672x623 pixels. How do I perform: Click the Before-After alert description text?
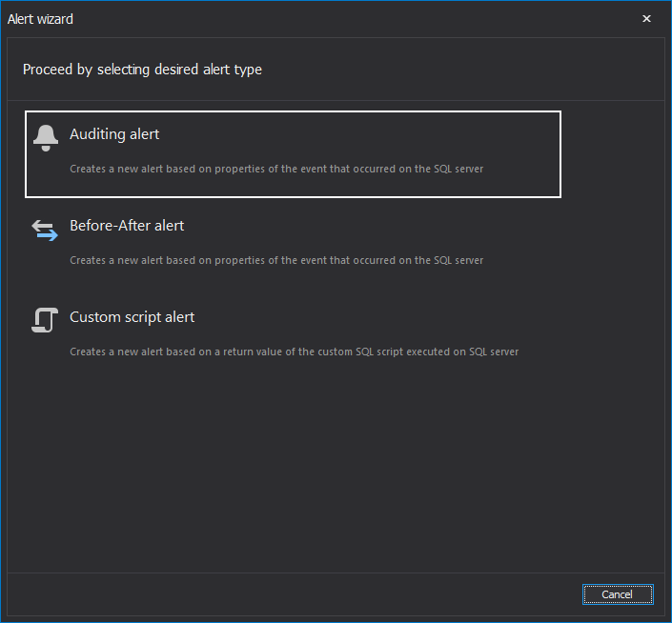point(276,260)
